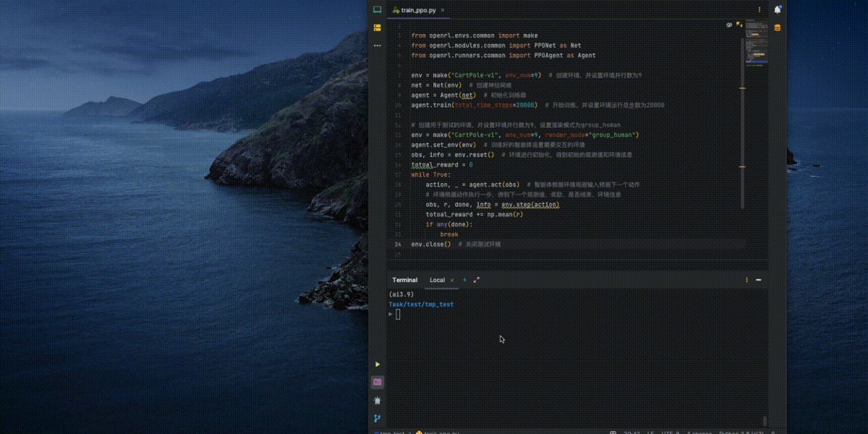Expand the more tool windows ellipsis
868x434 pixels.
coord(377,46)
